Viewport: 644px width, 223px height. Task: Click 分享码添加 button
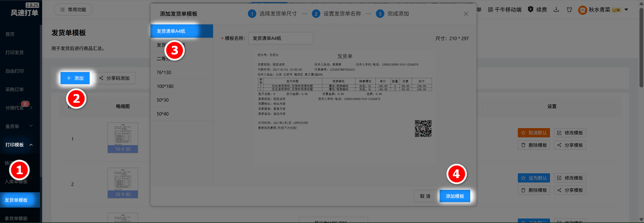click(114, 78)
